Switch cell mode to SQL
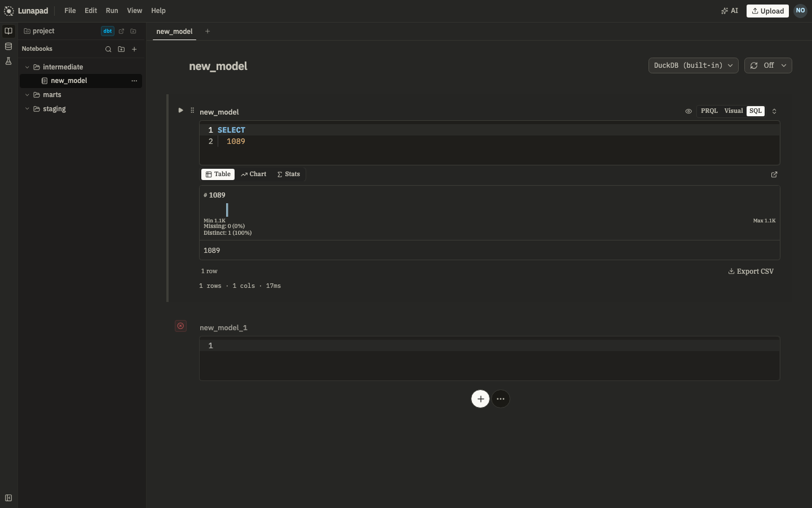 click(756, 111)
